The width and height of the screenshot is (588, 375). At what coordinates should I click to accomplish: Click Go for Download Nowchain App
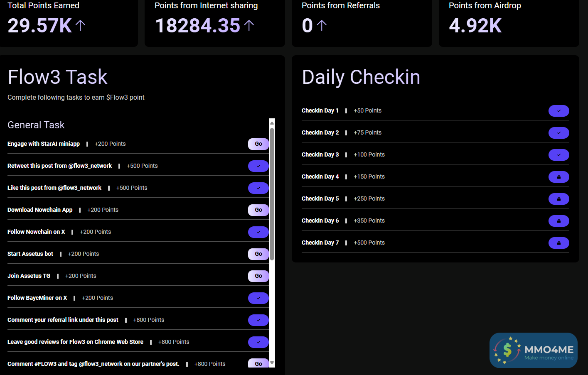pyautogui.click(x=258, y=210)
